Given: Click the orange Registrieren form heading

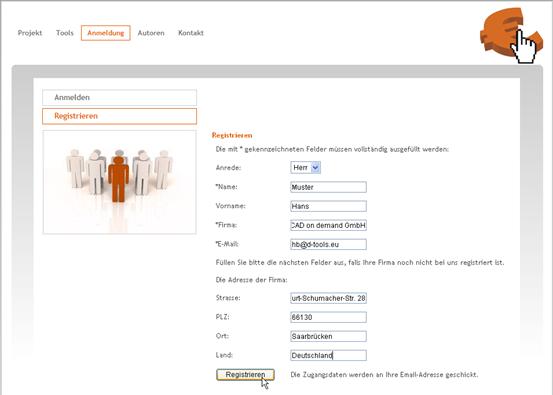Looking at the screenshot, I should point(232,135).
